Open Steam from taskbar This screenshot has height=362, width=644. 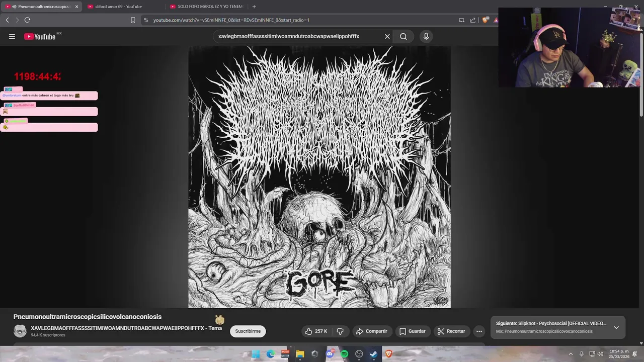pyautogui.click(x=374, y=354)
